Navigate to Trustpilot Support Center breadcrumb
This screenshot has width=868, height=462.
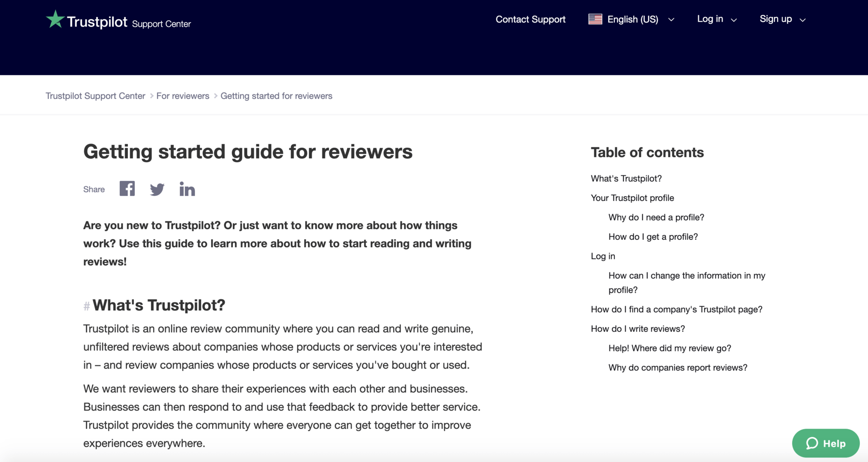click(95, 96)
